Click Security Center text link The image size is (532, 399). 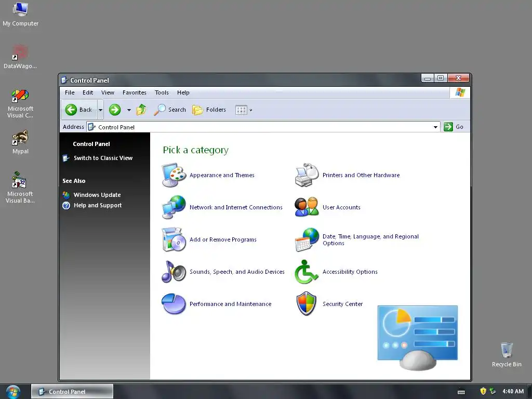pos(343,304)
